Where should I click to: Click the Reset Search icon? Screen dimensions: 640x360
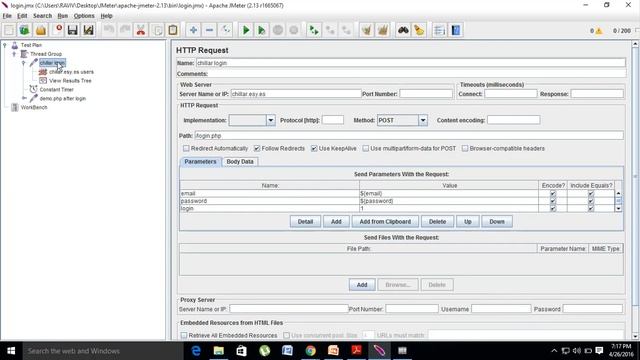419,30
